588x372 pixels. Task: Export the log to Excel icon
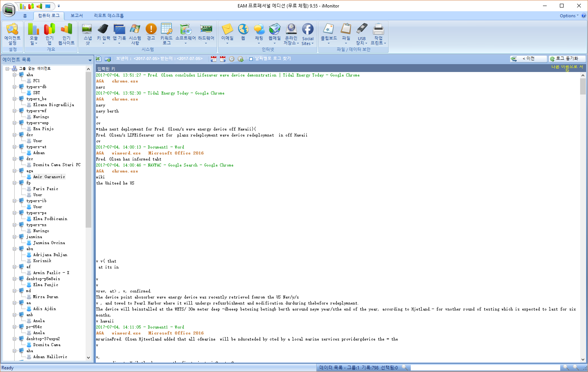tap(98, 59)
